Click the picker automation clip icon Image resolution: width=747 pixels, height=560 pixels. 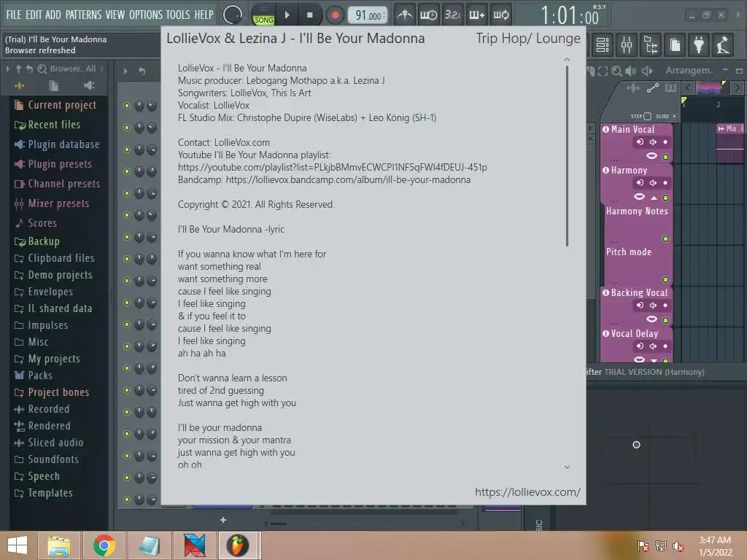[653, 87]
